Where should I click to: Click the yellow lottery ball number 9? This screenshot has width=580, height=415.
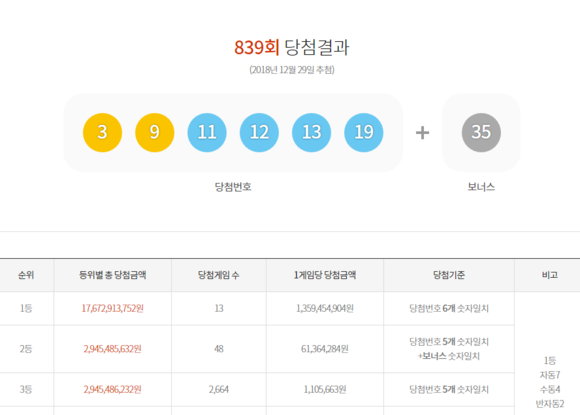[x=155, y=132]
